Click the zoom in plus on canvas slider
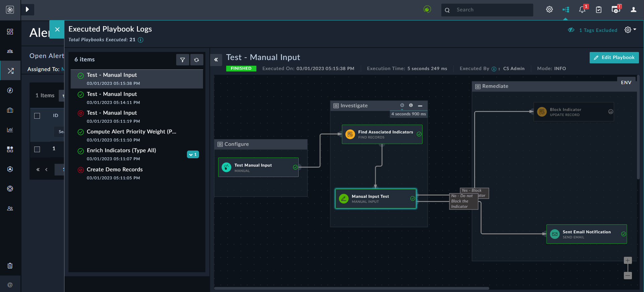This screenshot has height=292, width=644. (628, 260)
